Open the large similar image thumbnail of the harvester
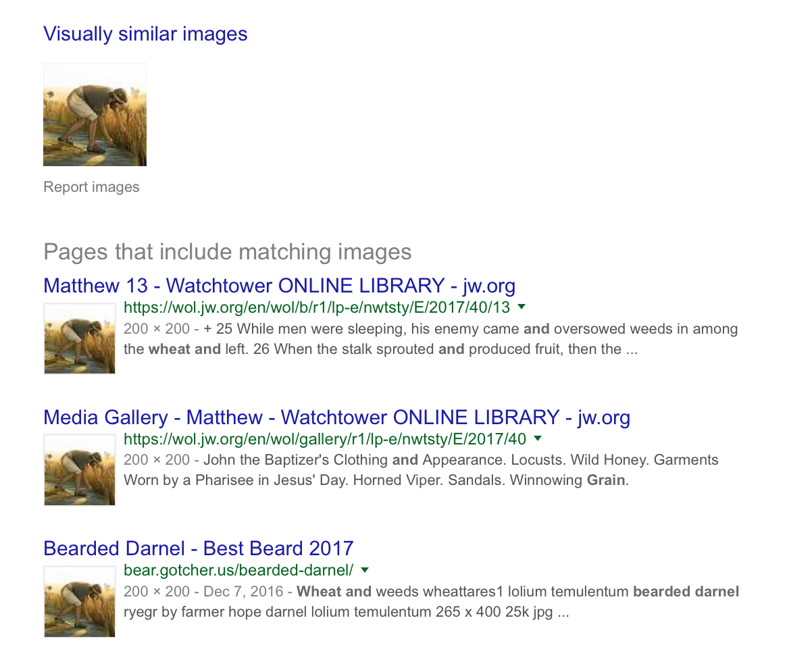The width and height of the screenshot is (812, 666). click(95, 115)
